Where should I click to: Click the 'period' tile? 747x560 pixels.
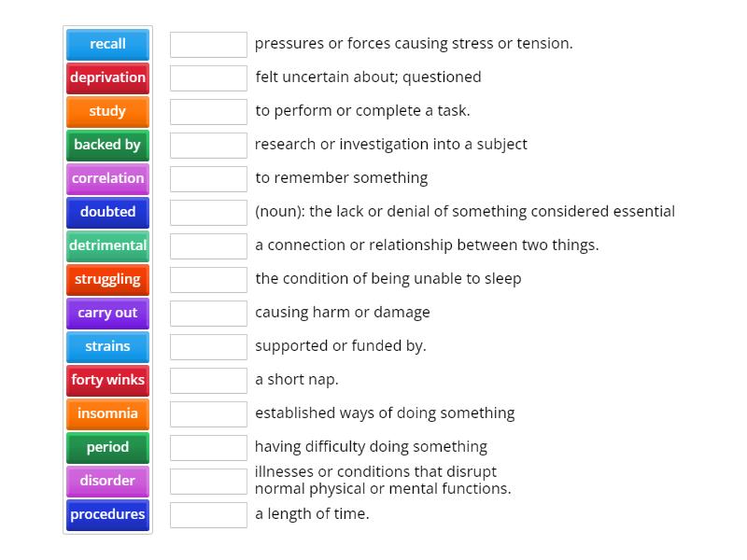tap(107, 447)
